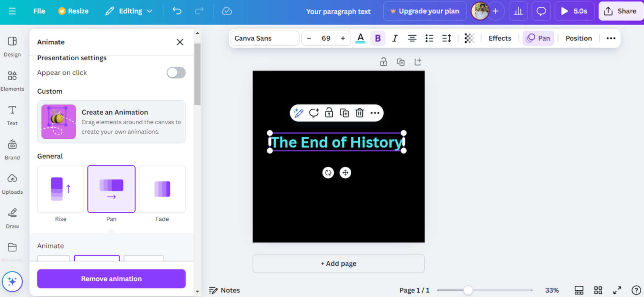Select the Rise animation thumbnail

coord(60,189)
